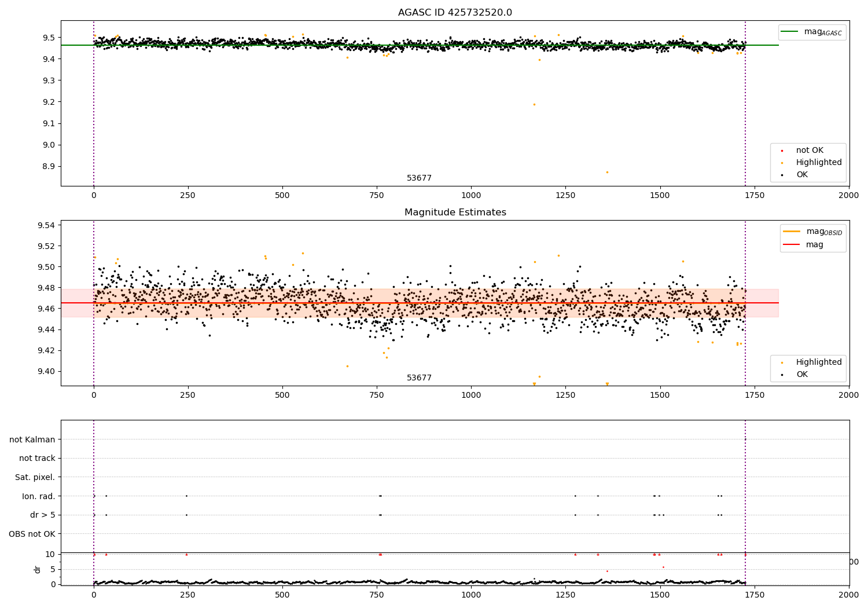Image resolution: width=868 pixels, height=608 pixels.
Task: Click the red dr point near 5.5 in bottom plot
Action: click(x=663, y=567)
